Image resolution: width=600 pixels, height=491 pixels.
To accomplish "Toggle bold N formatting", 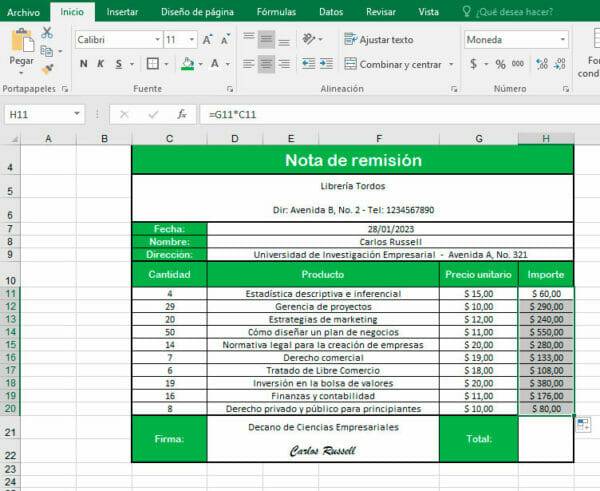I will coord(83,64).
